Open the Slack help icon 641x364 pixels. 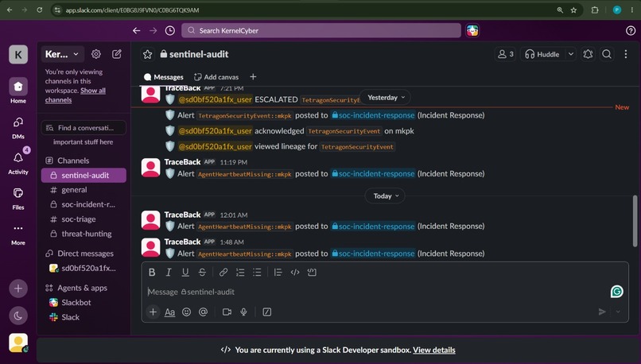[631, 31]
